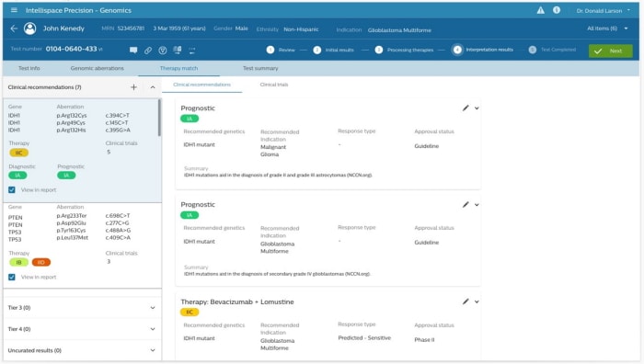Open Dr. Donald Larson user dropdown

(603, 11)
